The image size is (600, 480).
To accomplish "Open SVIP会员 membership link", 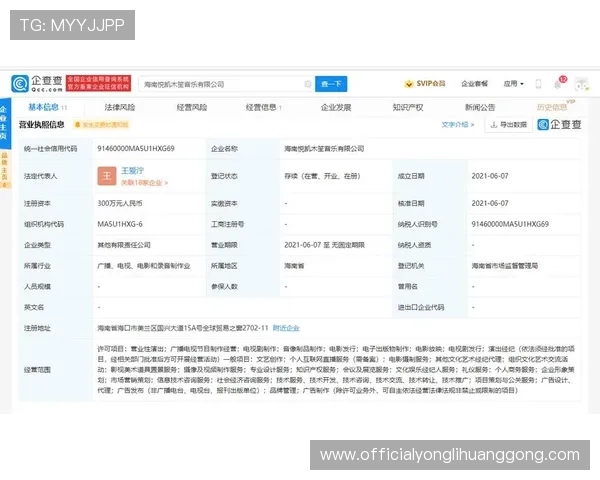I will (425, 83).
